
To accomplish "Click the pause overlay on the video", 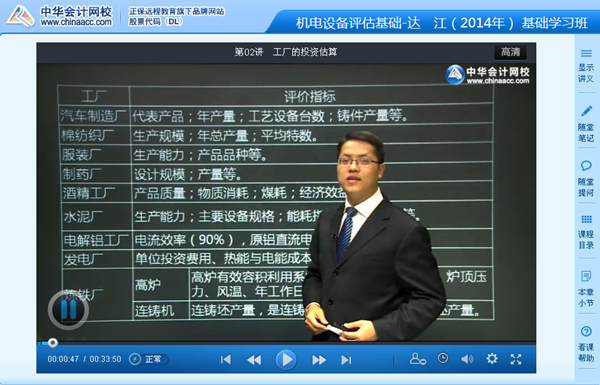I will pyautogui.click(x=68, y=309).
